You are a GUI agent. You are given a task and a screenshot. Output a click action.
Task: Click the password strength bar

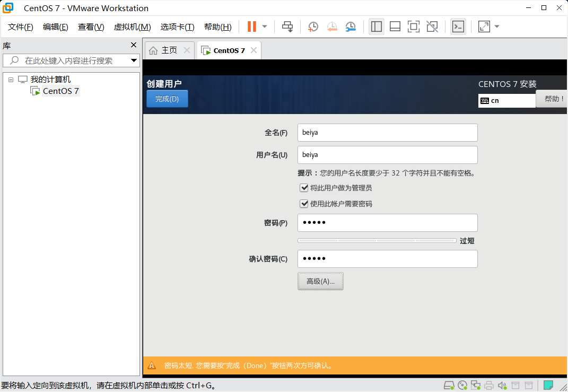click(x=377, y=241)
